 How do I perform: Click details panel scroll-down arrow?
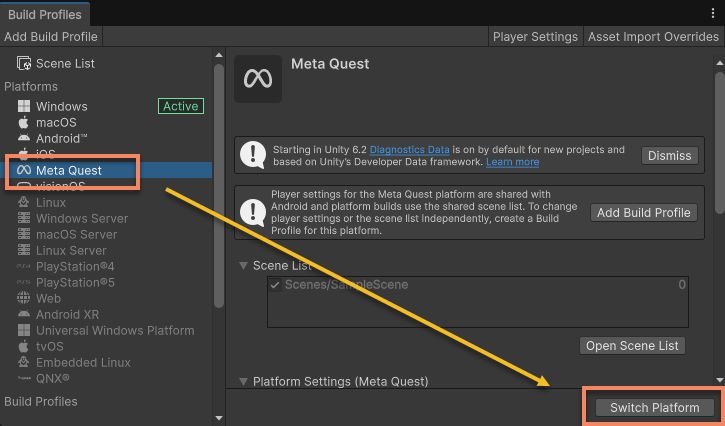[x=719, y=380]
